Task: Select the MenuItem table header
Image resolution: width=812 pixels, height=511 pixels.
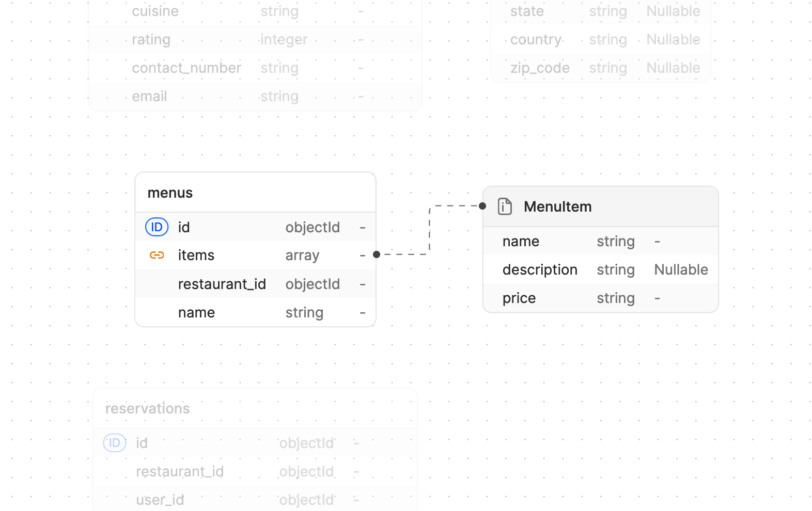Action: coord(600,206)
